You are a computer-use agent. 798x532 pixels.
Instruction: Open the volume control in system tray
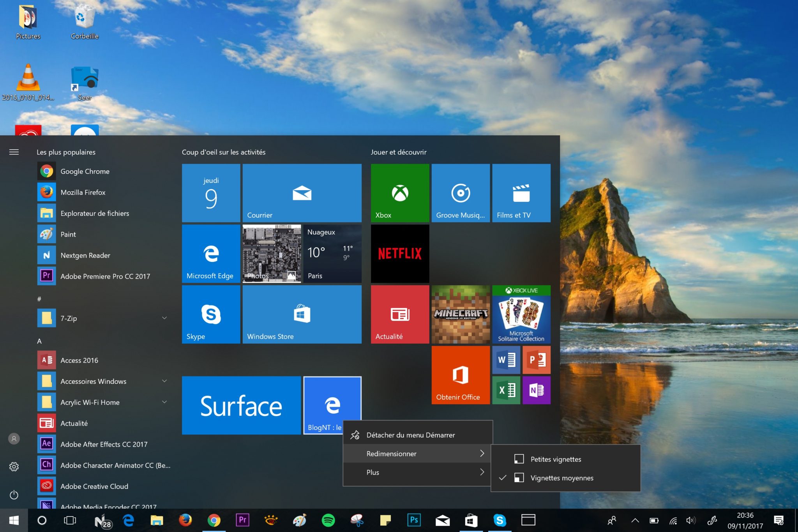[x=691, y=520]
